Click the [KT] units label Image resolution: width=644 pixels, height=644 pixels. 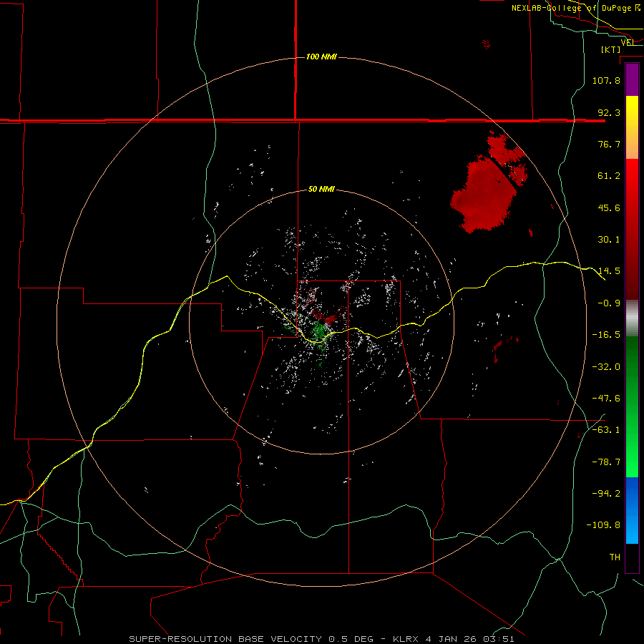[x=611, y=49]
